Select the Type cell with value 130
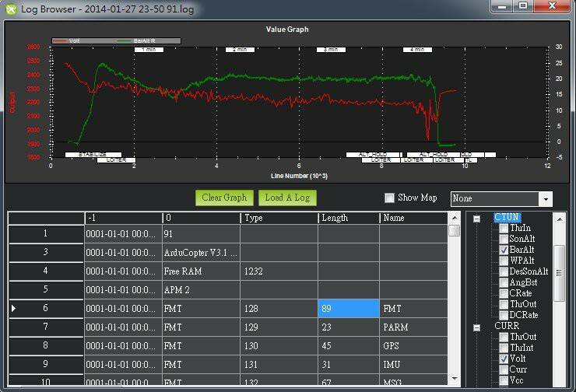Viewport: 576px width, 392px height. [x=279, y=346]
